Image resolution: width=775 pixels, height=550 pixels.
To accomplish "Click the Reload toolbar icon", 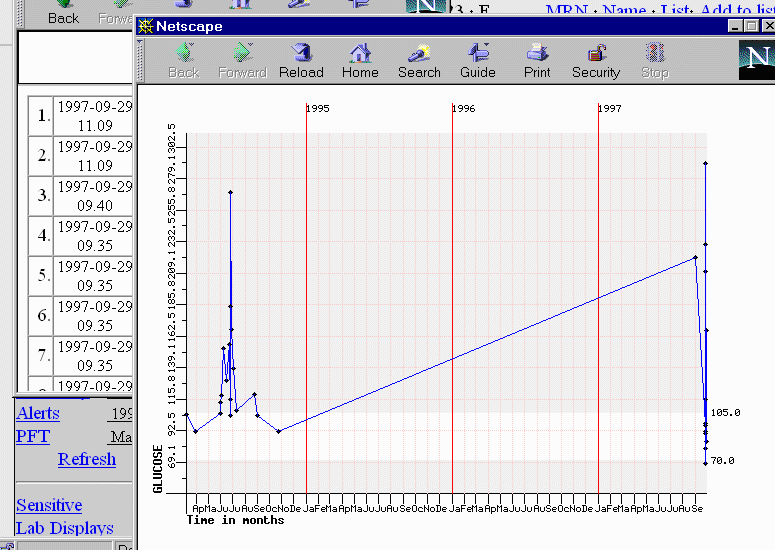I will pos(301,60).
